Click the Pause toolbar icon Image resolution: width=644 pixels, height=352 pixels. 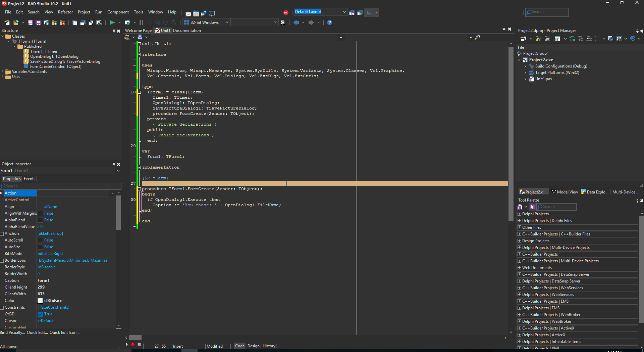[x=142, y=23]
